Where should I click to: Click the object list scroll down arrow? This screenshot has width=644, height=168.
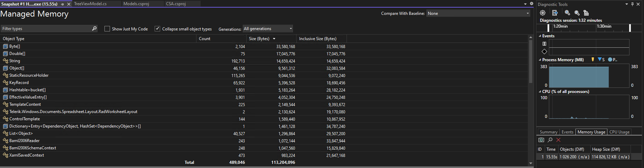pyautogui.click(x=531, y=163)
